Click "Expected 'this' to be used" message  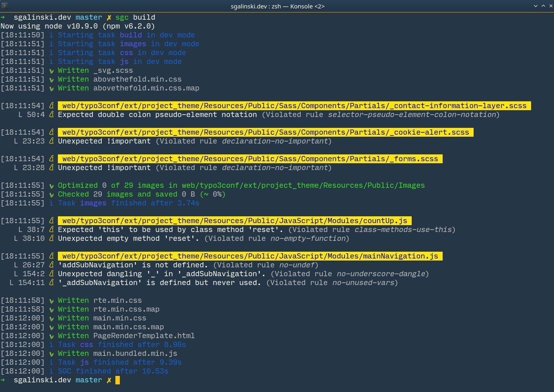170,230
